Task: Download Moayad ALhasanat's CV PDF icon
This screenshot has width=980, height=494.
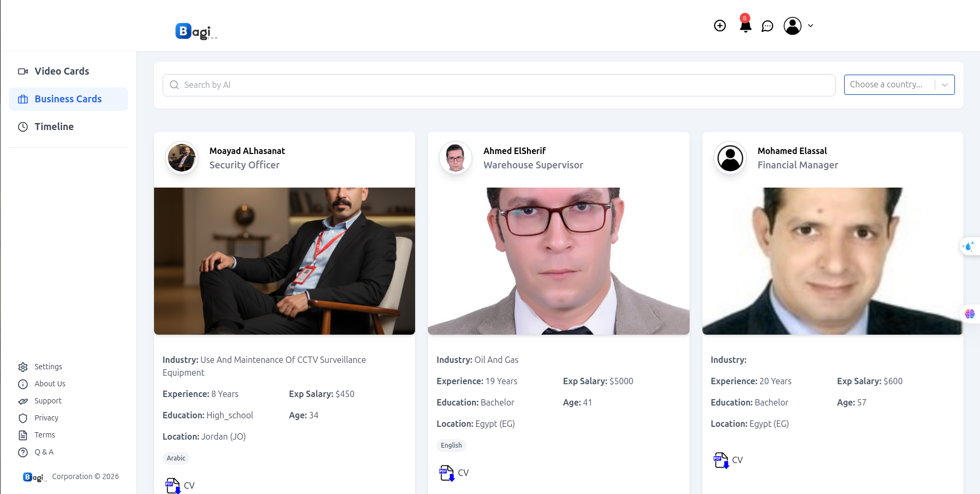Action: 173,485
